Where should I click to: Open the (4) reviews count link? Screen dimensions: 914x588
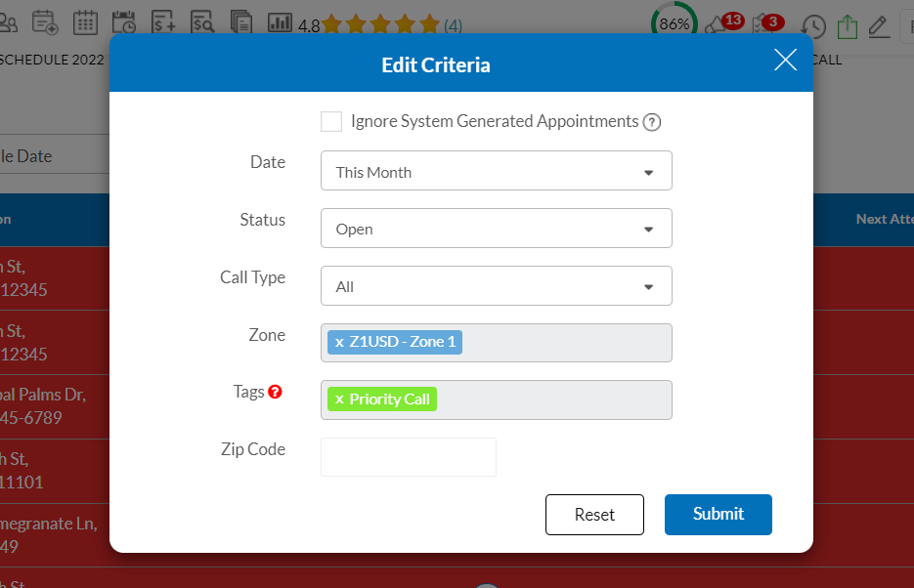(453, 25)
